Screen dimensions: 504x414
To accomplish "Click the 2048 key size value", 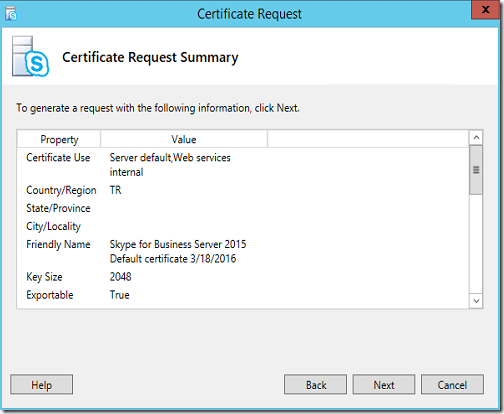I will 121,277.
